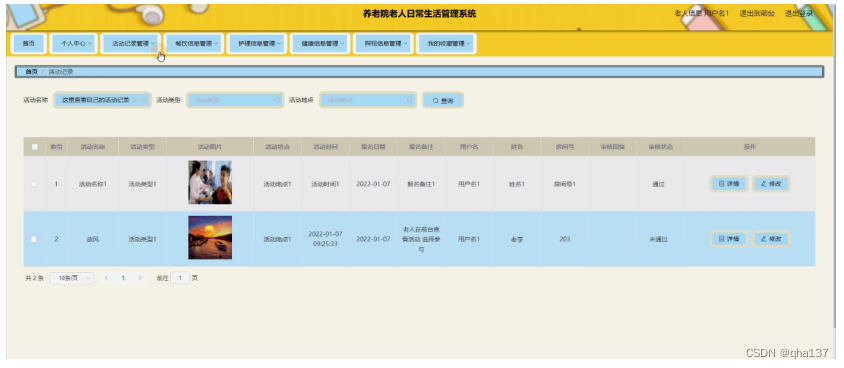Expand the 探视信息管理 dropdown menu
844x368 pixels.
383,44
